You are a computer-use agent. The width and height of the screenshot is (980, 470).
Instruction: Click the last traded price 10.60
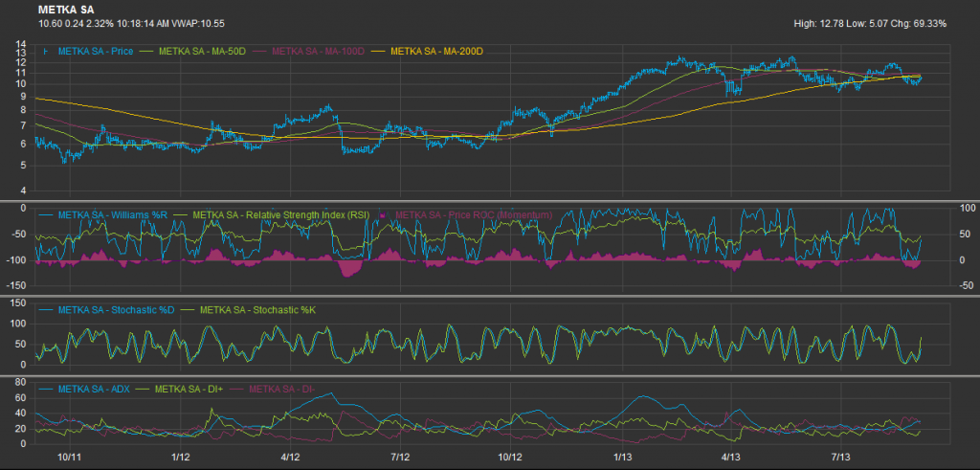(50, 24)
